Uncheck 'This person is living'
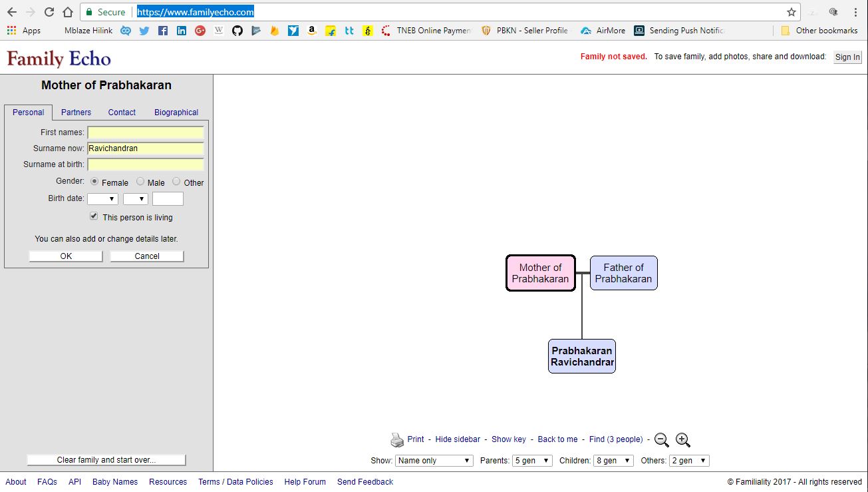The height and width of the screenshot is (492, 868). pos(94,216)
